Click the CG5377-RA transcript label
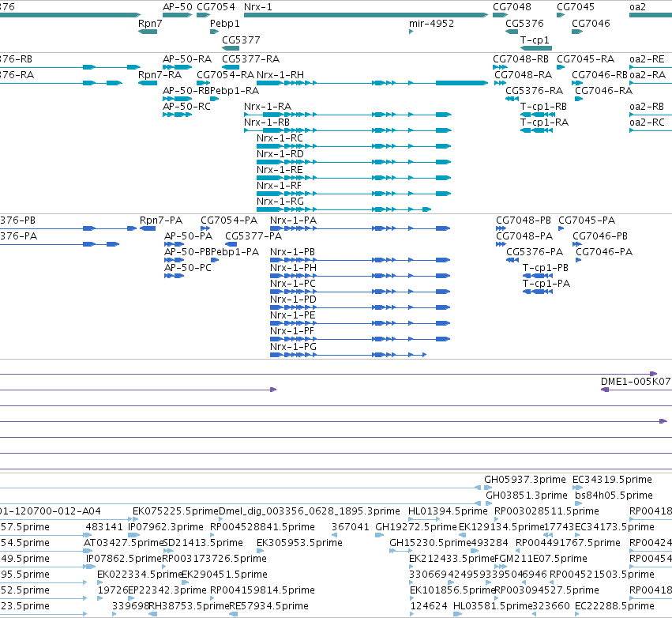The height and width of the screenshot is (618, 672). [250, 58]
